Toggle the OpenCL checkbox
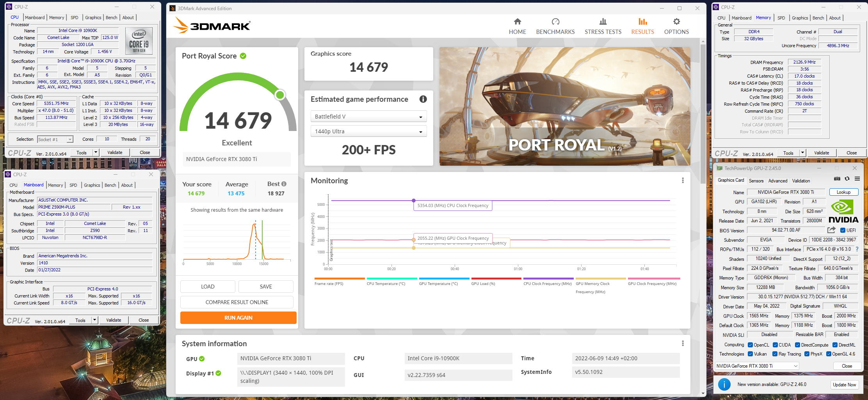The height and width of the screenshot is (400, 868). 750,345
